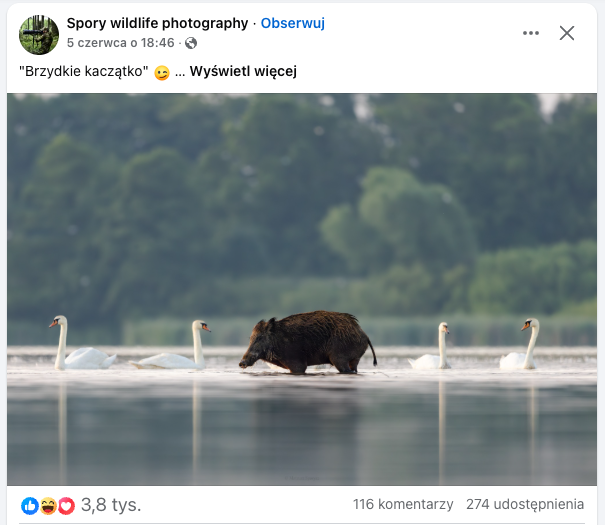
Task: Click the Haha laughing reaction icon
Action: pos(48,506)
